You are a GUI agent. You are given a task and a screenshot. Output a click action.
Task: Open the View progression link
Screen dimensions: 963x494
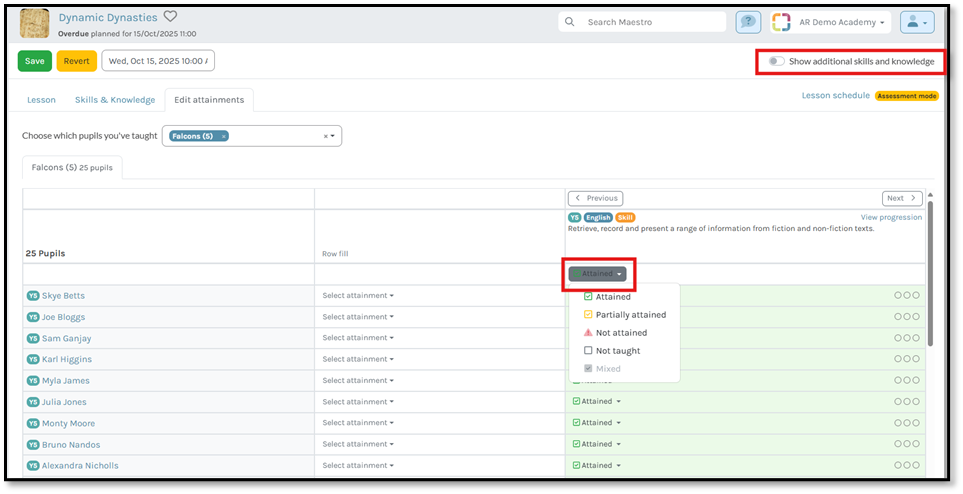(891, 217)
